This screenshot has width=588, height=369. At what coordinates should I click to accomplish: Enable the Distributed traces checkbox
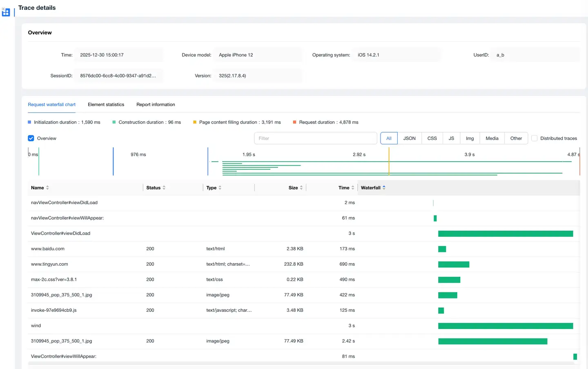pyautogui.click(x=534, y=138)
